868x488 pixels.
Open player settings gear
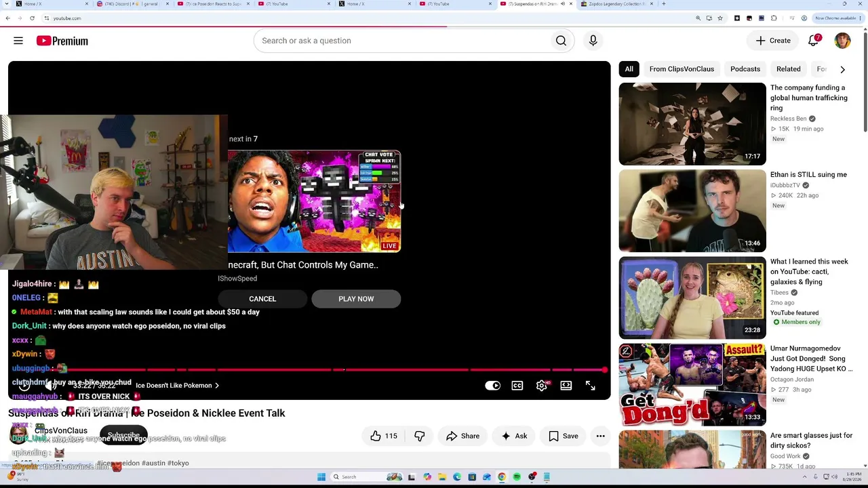pyautogui.click(x=541, y=386)
